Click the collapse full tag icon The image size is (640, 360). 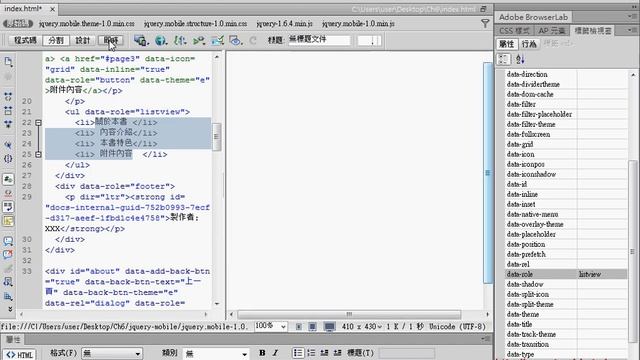(x=8, y=96)
